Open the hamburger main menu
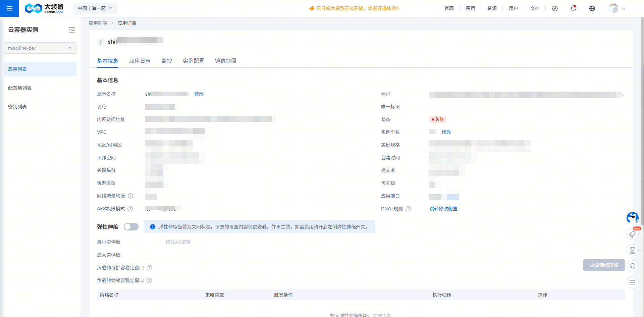 click(9, 8)
